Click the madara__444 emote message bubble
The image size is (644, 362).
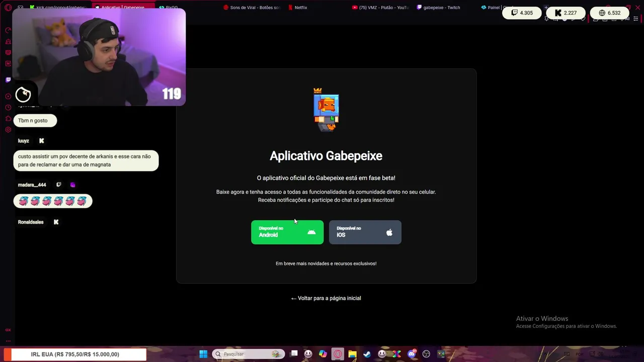[53, 201]
